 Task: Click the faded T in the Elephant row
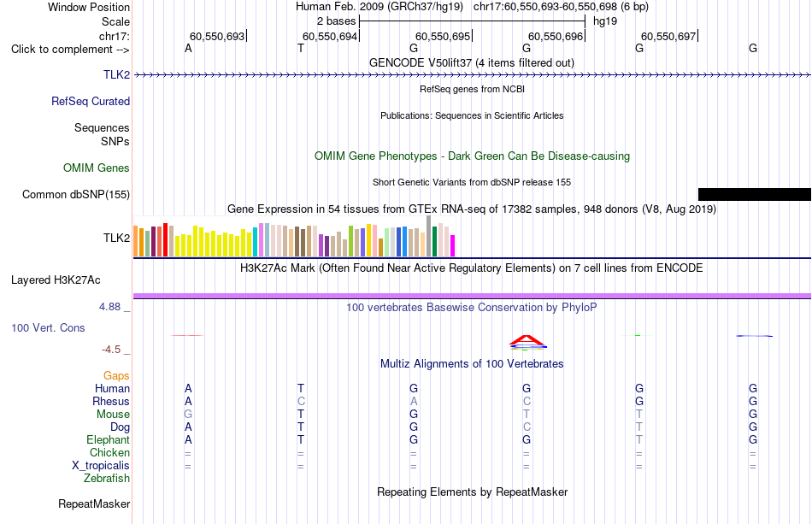[x=639, y=439]
